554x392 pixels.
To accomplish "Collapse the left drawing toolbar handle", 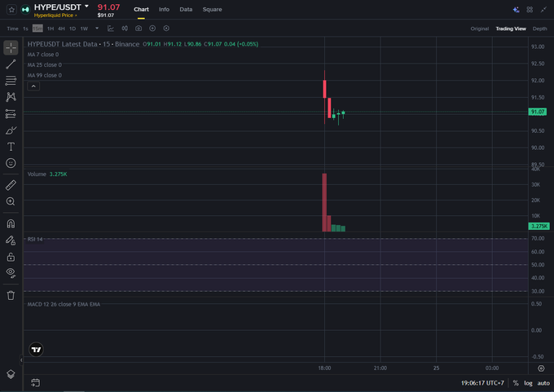I will [x=21, y=360].
